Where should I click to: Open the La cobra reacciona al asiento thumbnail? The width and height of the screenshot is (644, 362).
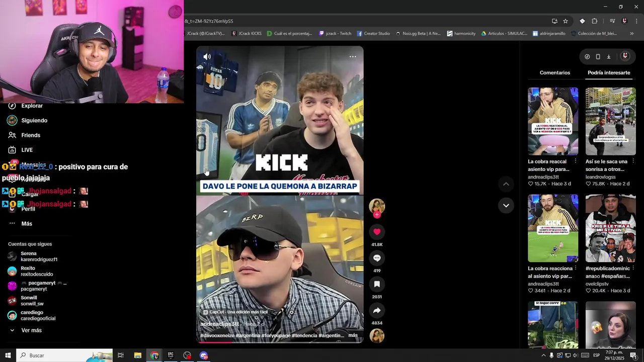click(553, 228)
